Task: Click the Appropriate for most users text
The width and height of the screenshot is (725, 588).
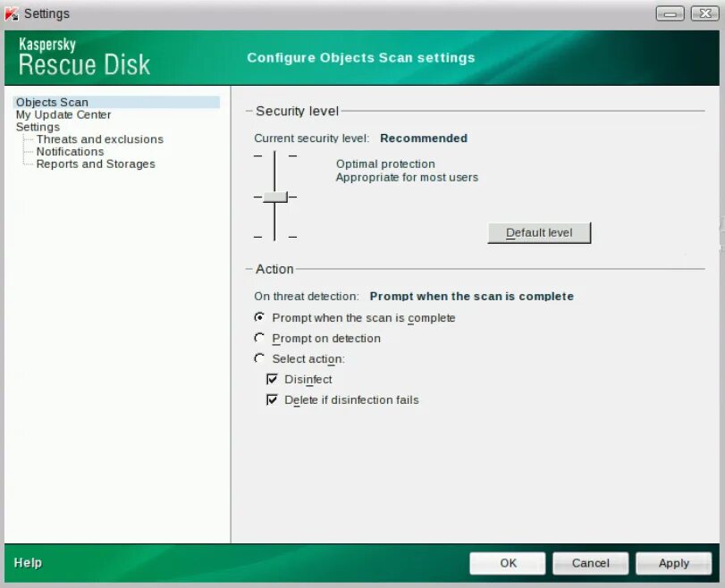Action: pos(407,178)
